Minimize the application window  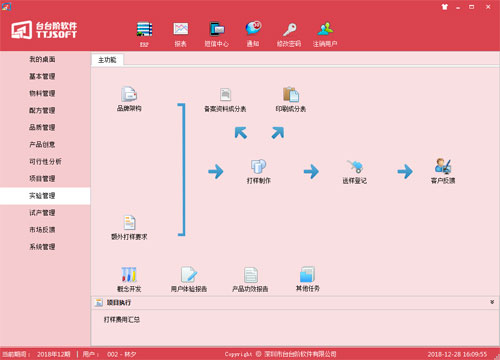(458, 7)
